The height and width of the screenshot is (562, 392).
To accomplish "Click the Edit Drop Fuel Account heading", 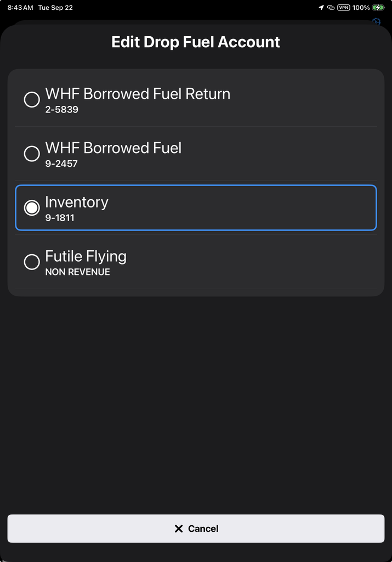I will coord(196,42).
